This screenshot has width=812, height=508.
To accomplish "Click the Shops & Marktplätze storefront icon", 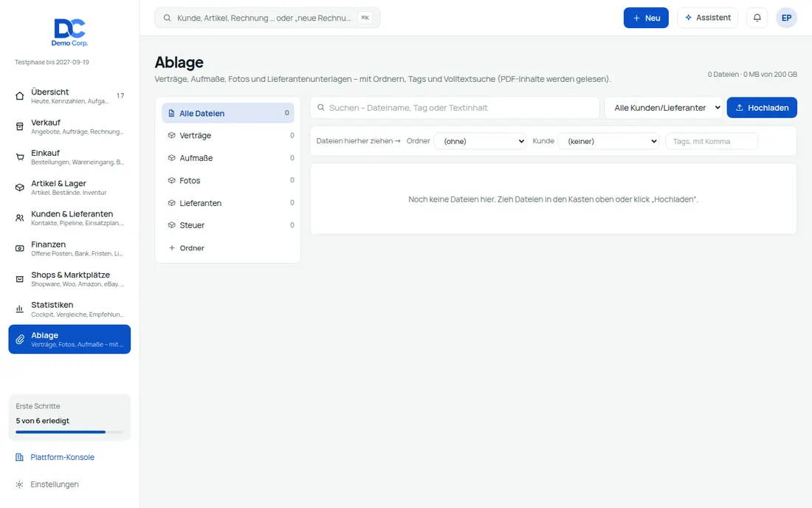I will [x=20, y=279].
